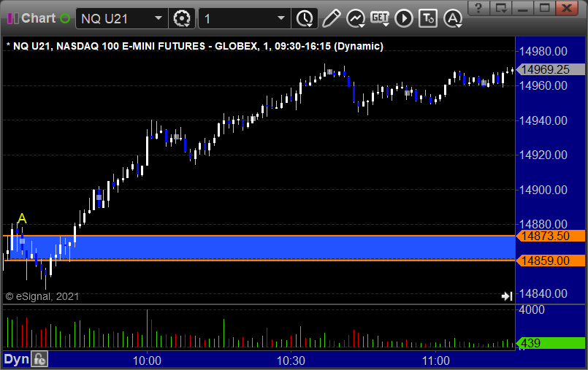Jump to latest bar arrow icon
This screenshot has height=370, width=588.
pyautogui.click(x=507, y=296)
